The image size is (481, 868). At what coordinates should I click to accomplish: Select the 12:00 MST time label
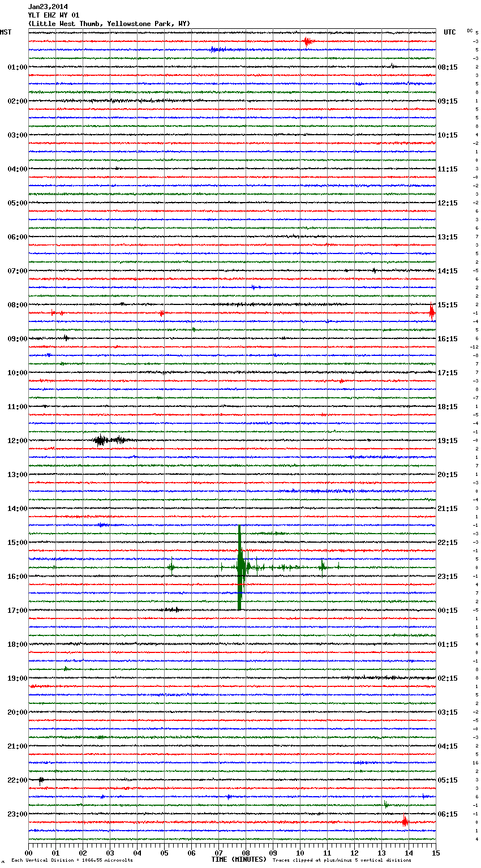pos(18,441)
